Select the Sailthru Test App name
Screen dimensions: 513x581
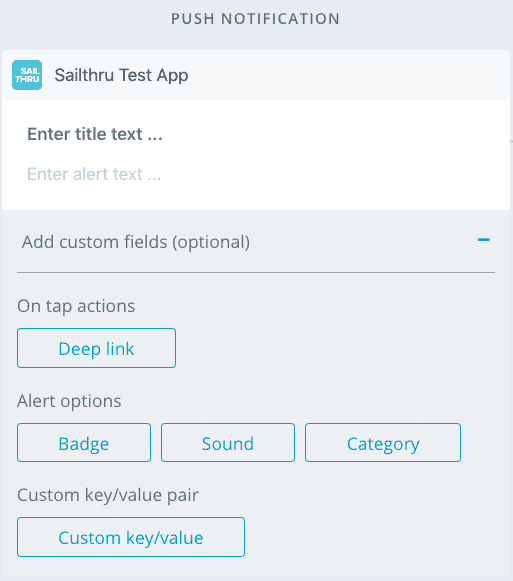[121, 75]
